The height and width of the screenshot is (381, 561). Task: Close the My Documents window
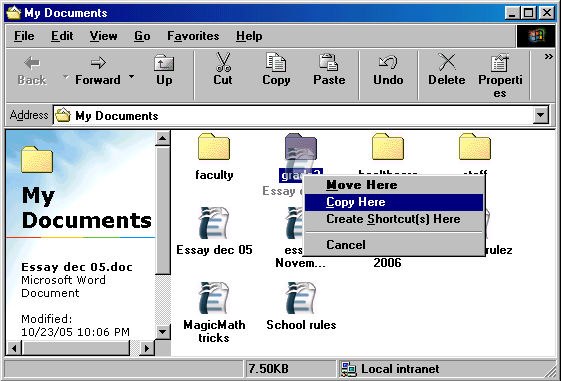[547, 13]
